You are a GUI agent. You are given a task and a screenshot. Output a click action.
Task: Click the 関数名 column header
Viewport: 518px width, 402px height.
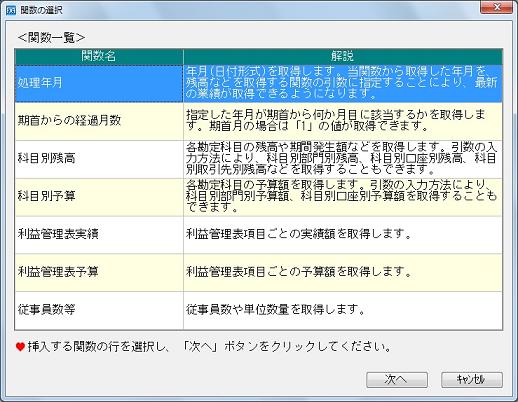click(99, 57)
